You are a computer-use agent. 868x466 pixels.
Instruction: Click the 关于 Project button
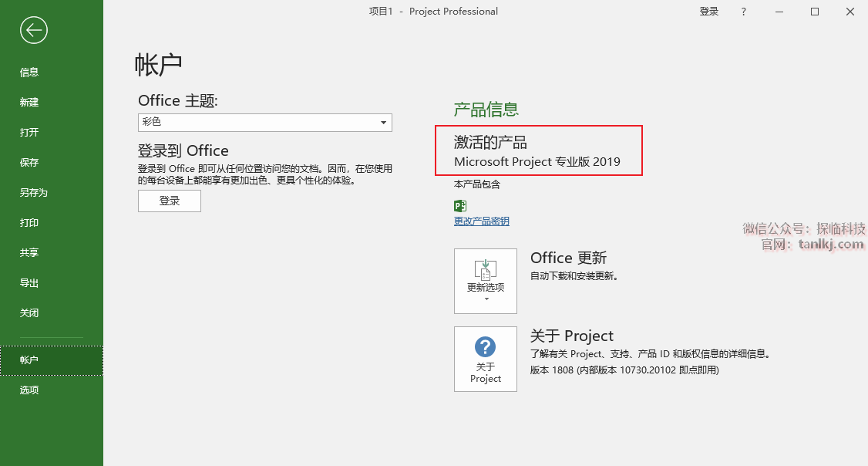(x=486, y=359)
